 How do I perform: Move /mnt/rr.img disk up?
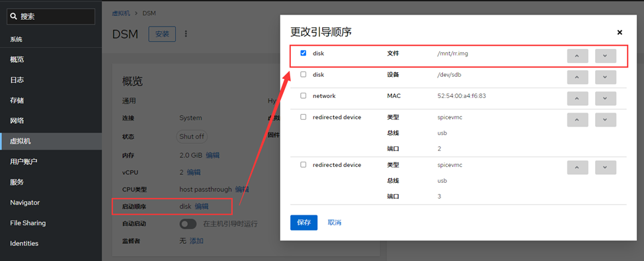point(577,56)
